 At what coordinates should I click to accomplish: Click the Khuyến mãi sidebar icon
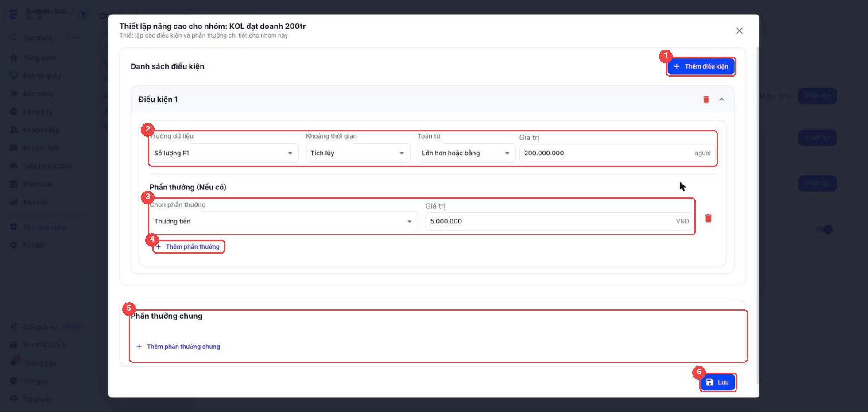(14, 148)
